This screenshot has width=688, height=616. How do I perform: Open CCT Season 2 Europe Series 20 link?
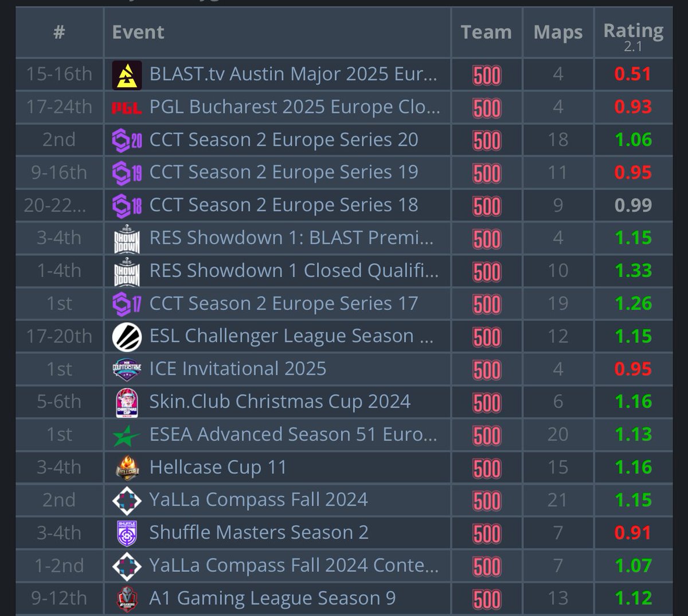pos(284,139)
